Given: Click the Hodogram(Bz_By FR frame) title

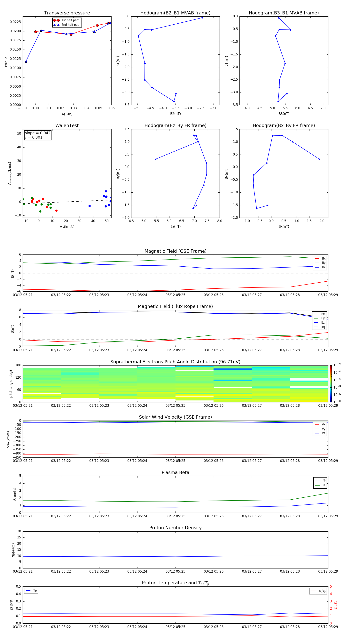Looking at the screenshot, I should tap(175, 125).
